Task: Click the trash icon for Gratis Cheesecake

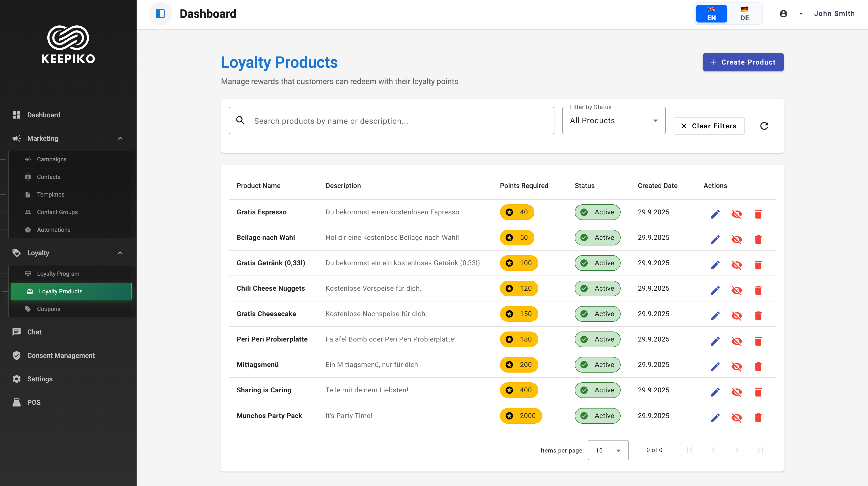Action: point(758,316)
